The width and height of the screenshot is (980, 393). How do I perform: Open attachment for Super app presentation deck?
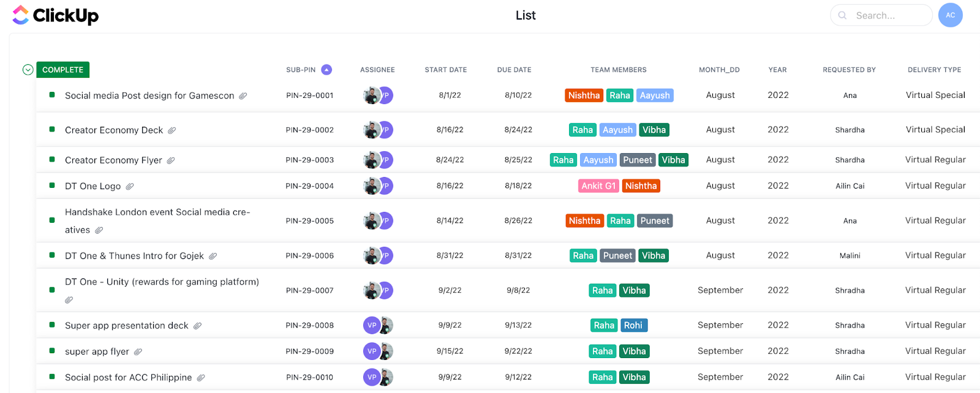[198, 326]
